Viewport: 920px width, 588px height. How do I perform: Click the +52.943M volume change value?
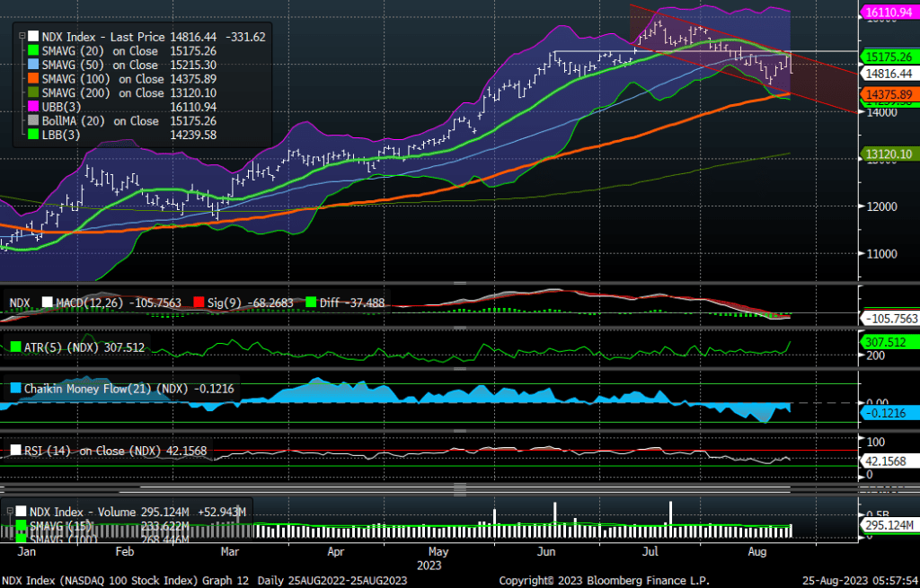coord(222,512)
